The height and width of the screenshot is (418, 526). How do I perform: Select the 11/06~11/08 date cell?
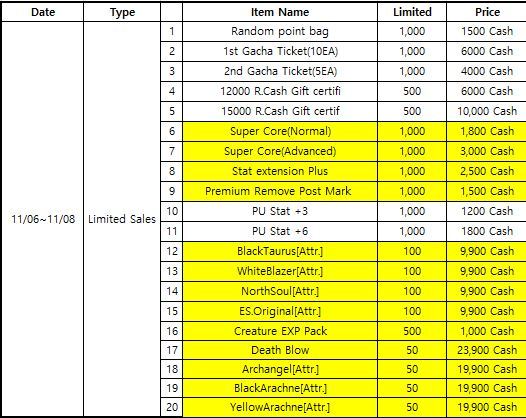43,219
